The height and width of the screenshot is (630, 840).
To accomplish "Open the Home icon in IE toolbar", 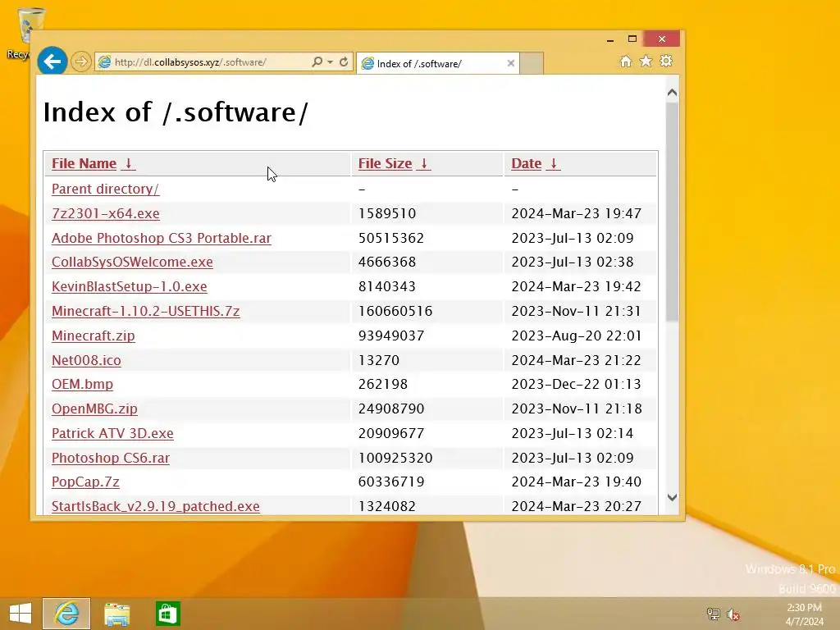I will click(625, 61).
